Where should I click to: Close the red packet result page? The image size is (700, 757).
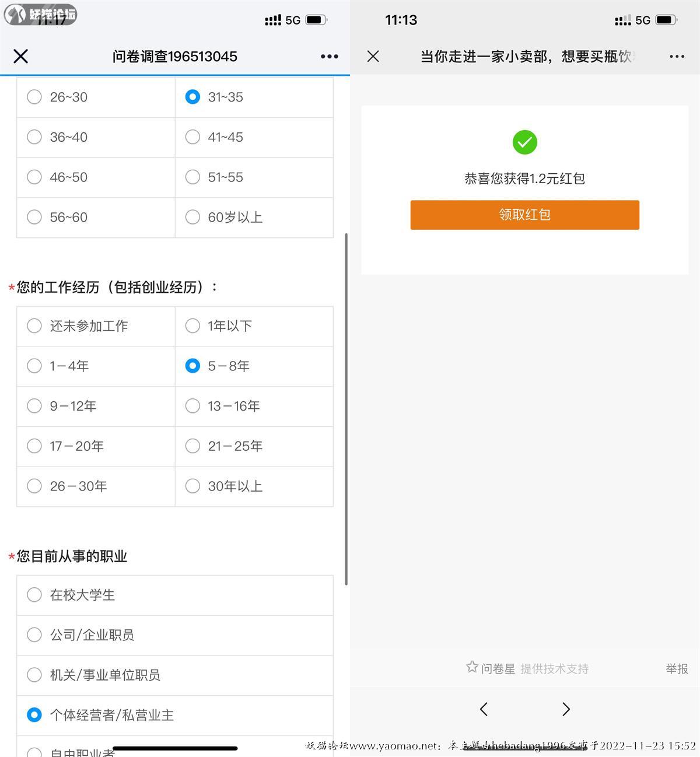click(x=373, y=56)
